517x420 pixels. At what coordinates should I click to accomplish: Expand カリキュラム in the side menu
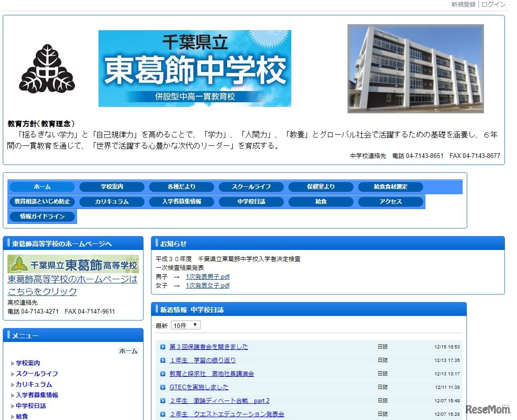coord(33,384)
